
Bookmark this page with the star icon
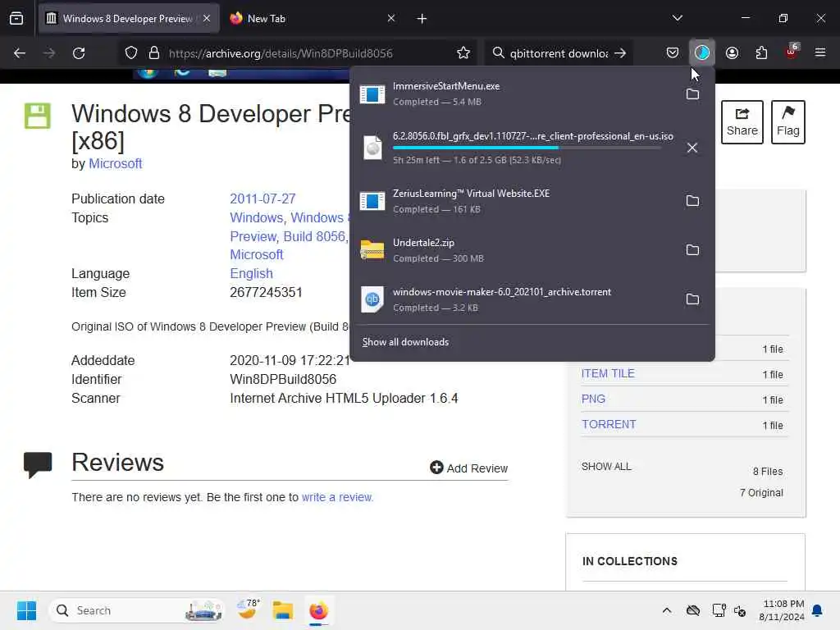coord(463,53)
